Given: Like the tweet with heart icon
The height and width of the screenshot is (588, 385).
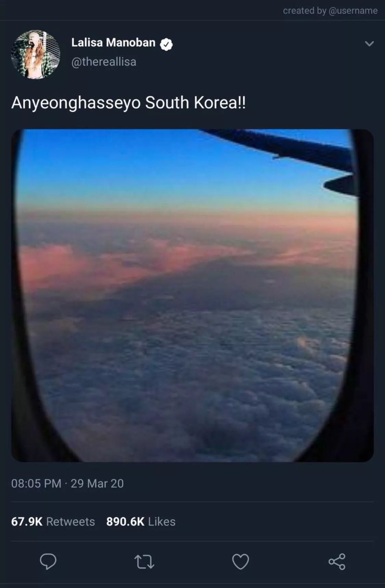Looking at the screenshot, I should (241, 561).
